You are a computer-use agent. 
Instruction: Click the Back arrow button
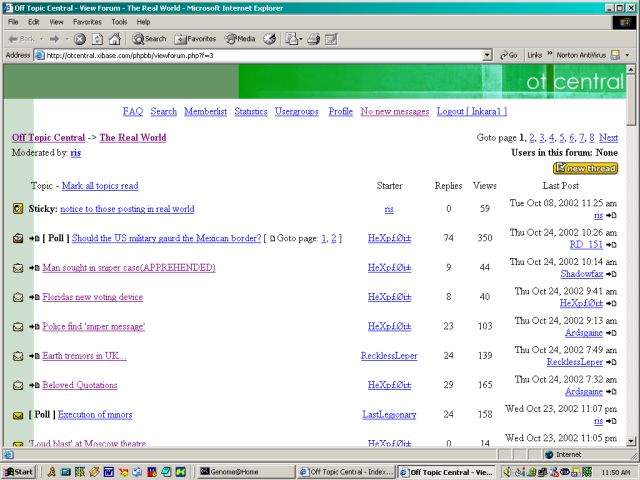[21, 39]
